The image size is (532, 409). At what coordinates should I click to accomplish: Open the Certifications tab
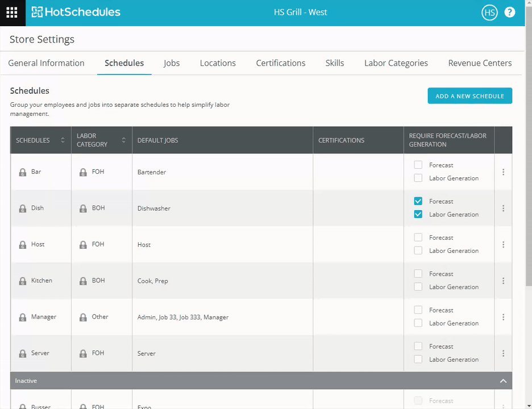point(280,63)
